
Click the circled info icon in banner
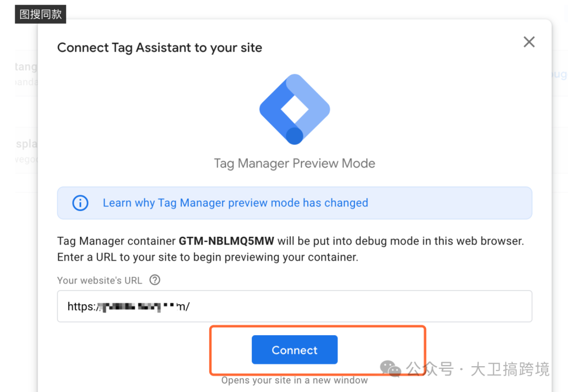80,203
